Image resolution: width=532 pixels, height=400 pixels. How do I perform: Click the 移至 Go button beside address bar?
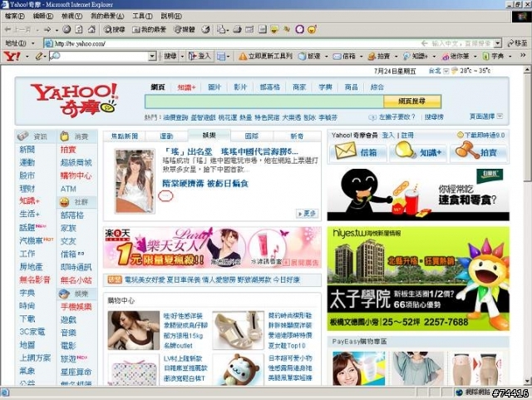(517, 43)
